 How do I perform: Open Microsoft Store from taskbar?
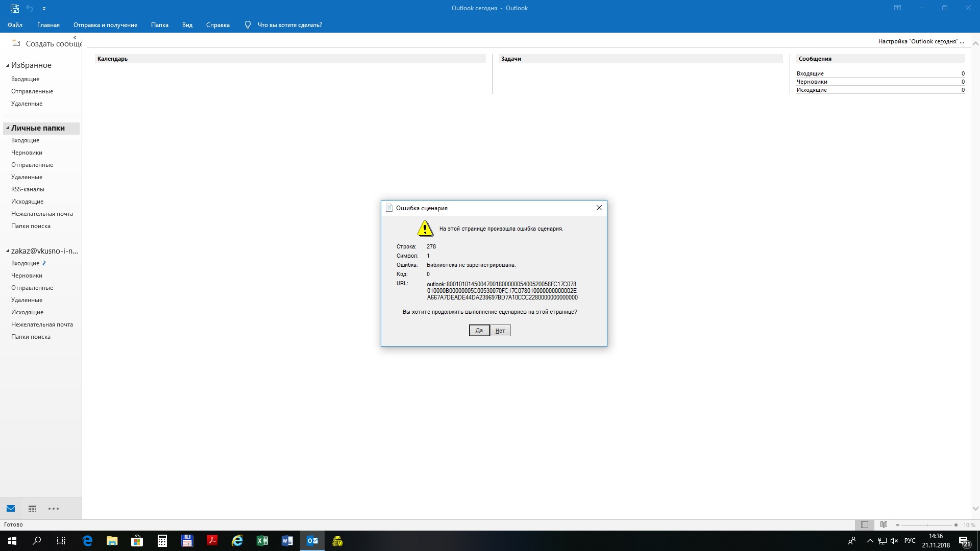point(137,541)
